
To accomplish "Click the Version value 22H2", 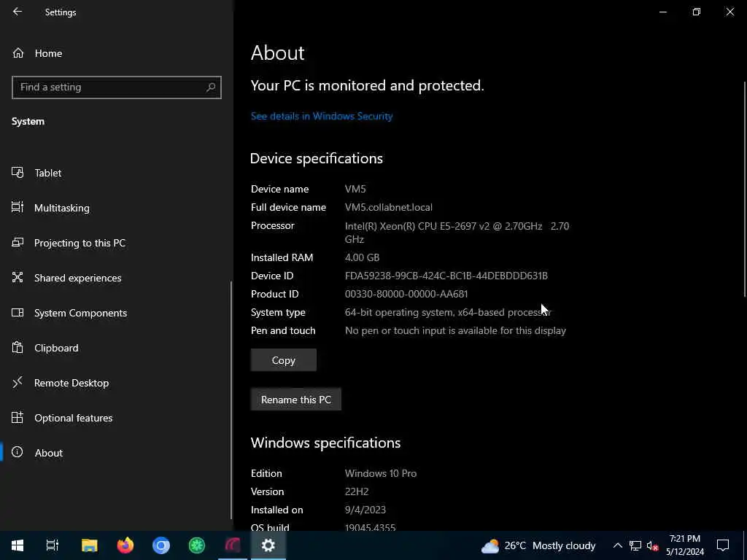I will [x=357, y=491].
